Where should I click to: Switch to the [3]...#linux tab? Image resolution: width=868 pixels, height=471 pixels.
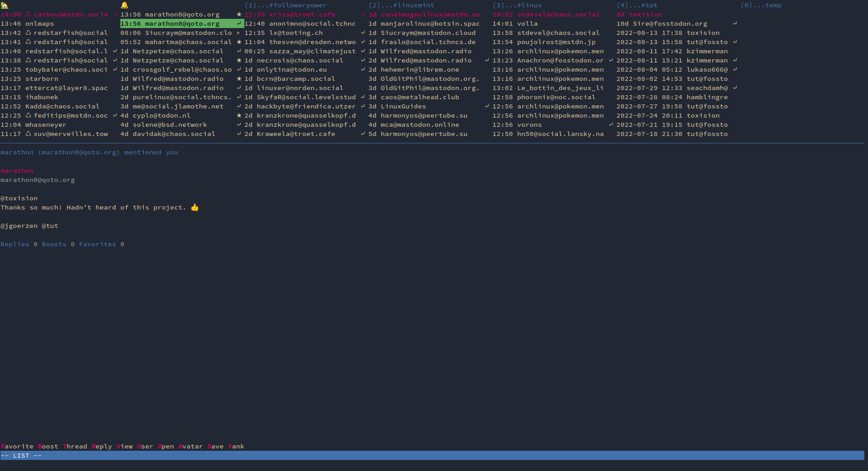point(517,5)
